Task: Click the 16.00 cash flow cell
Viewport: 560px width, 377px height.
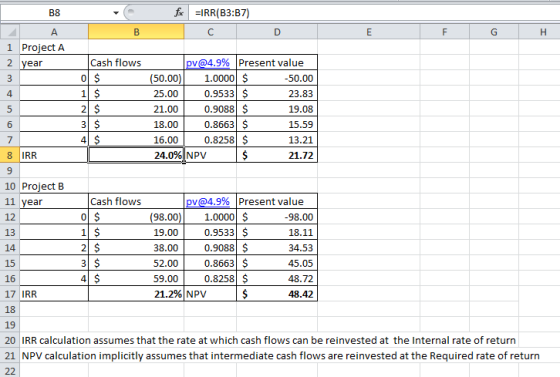Action: point(136,140)
